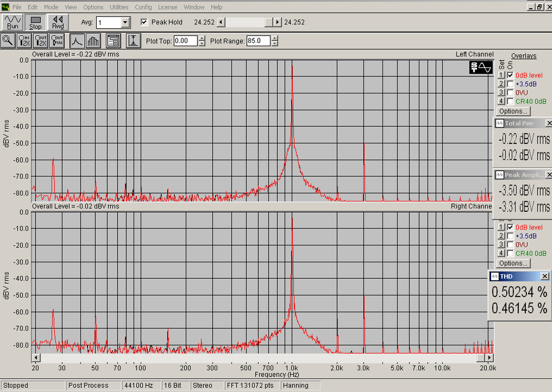This screenshot has width=552, height=392.
Task: Click the Plot Top input field
Action: click(186, 41)
